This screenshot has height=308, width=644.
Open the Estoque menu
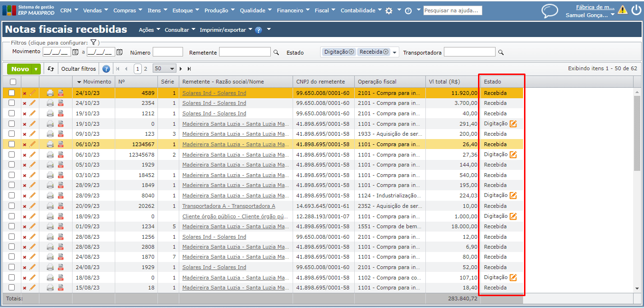186,10
